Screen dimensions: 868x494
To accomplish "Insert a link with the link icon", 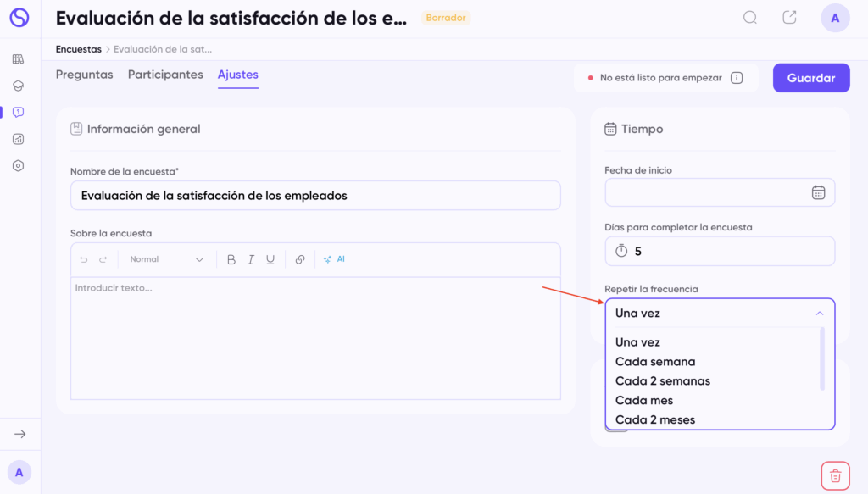I will point(300,260).
